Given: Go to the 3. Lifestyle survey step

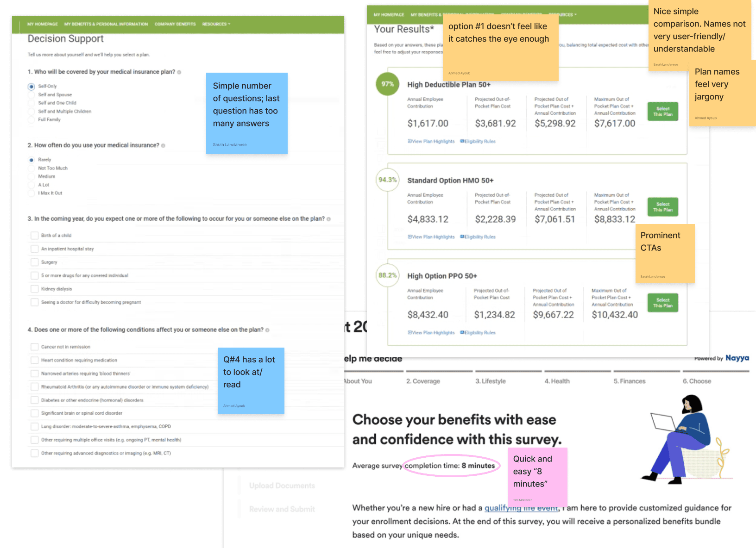Looking at the screenshot, I should [x=490, y=381].
